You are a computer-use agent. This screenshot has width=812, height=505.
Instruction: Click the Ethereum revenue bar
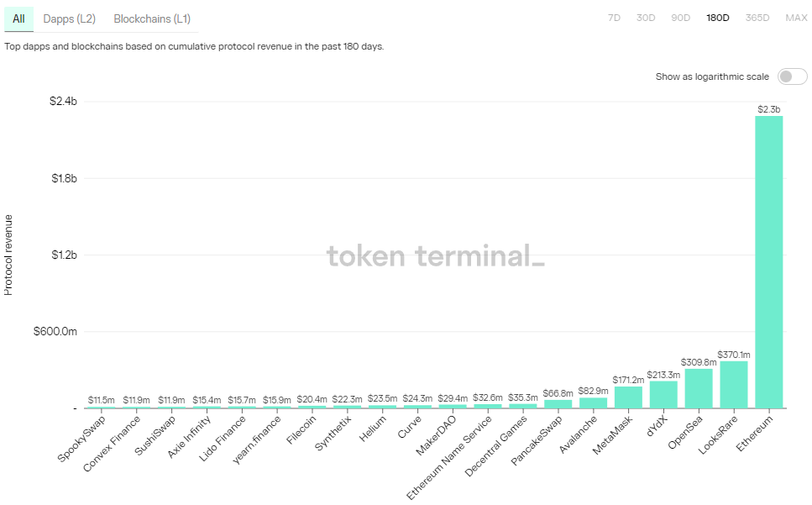[x=768, y=261]
